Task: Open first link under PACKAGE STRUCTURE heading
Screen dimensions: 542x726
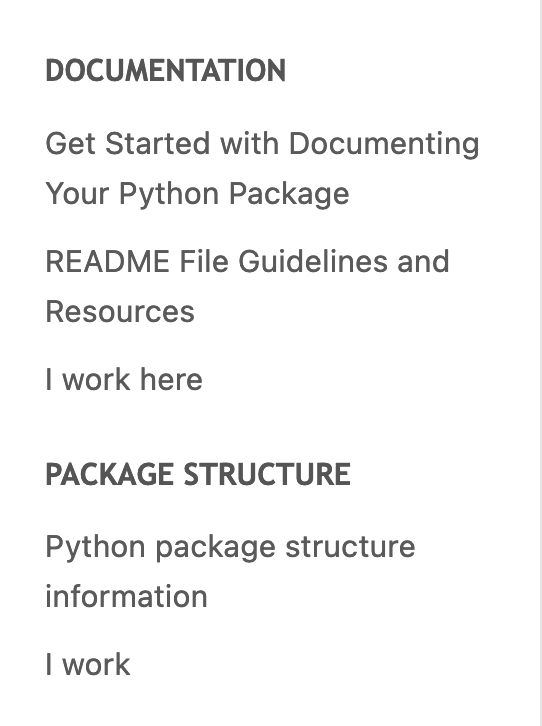Action: (230, 571)
